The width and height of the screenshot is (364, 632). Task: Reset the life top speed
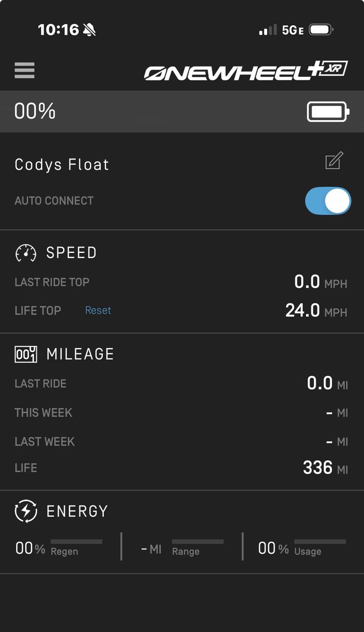(x=98, y=310)
